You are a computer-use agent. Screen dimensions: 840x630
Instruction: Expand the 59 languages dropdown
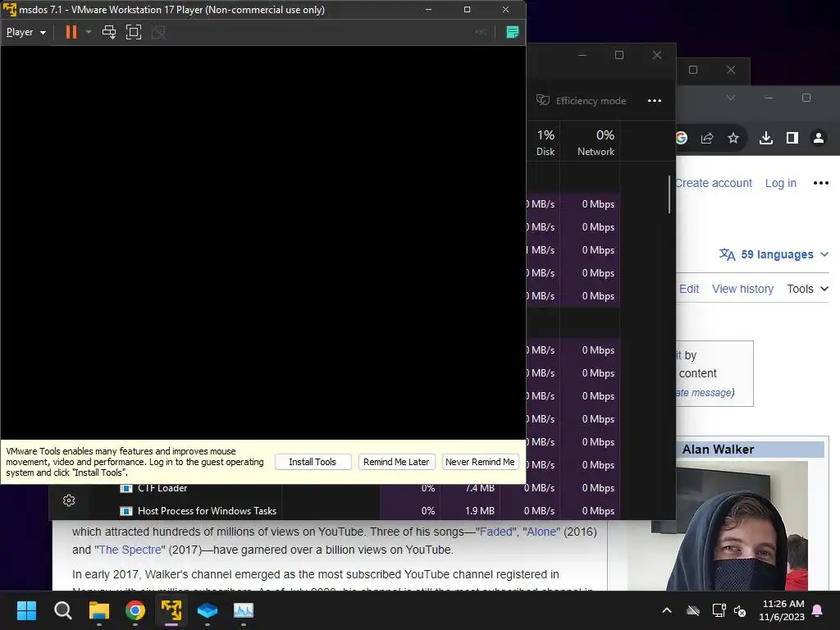click(774, 254)
